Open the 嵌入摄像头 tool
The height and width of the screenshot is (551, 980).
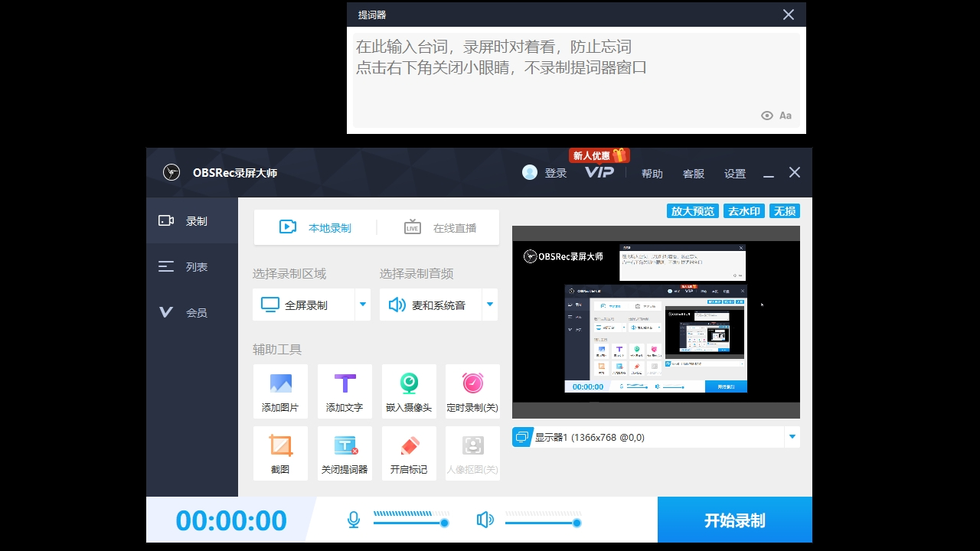[x=408, y=391]
